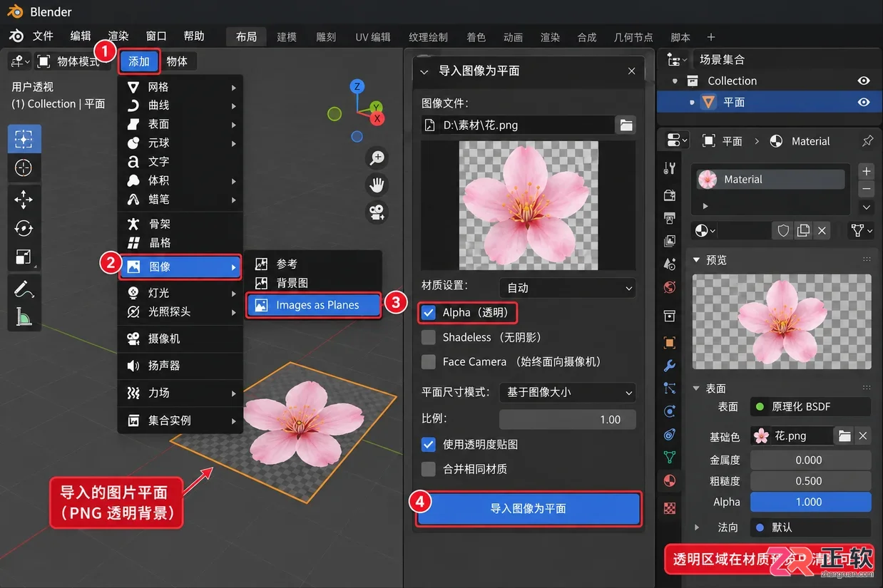Click the pan hand viewport icon

click(x=377, y=185)
